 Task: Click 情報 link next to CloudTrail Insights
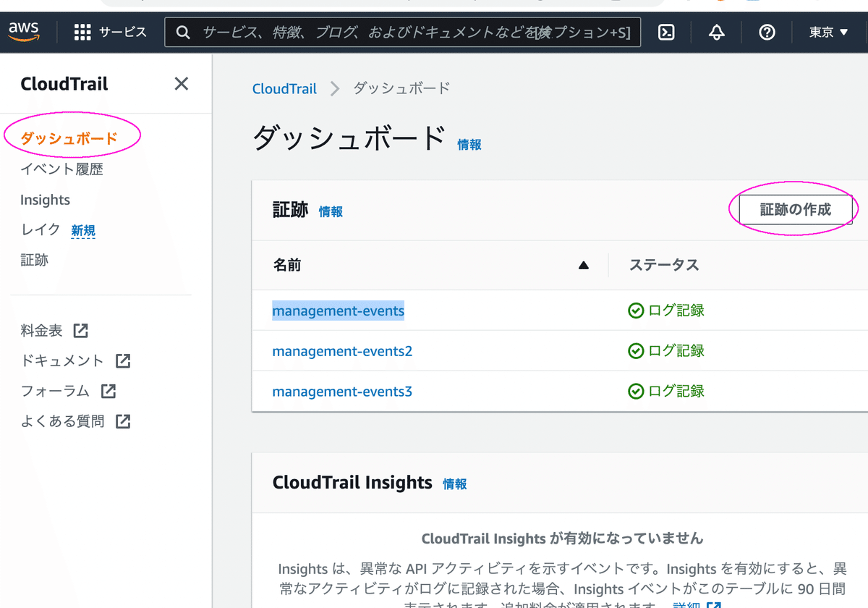pos(454,484)
